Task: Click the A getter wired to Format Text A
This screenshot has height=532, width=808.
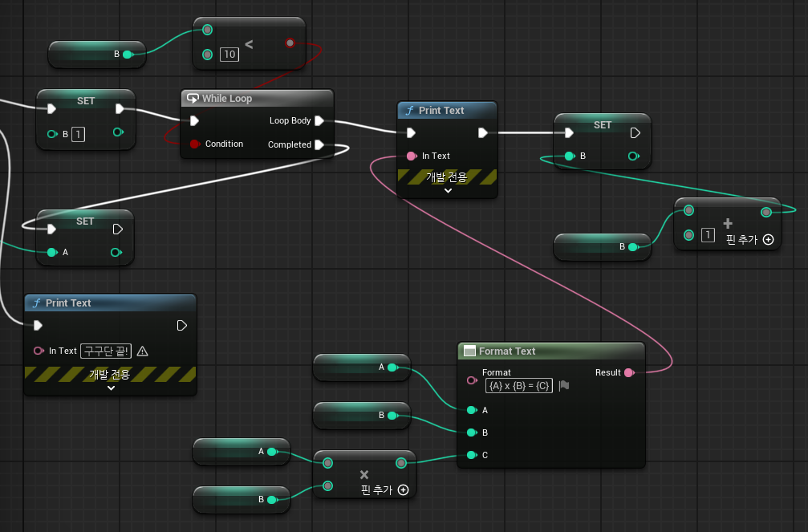Action: tap(362, 367)
